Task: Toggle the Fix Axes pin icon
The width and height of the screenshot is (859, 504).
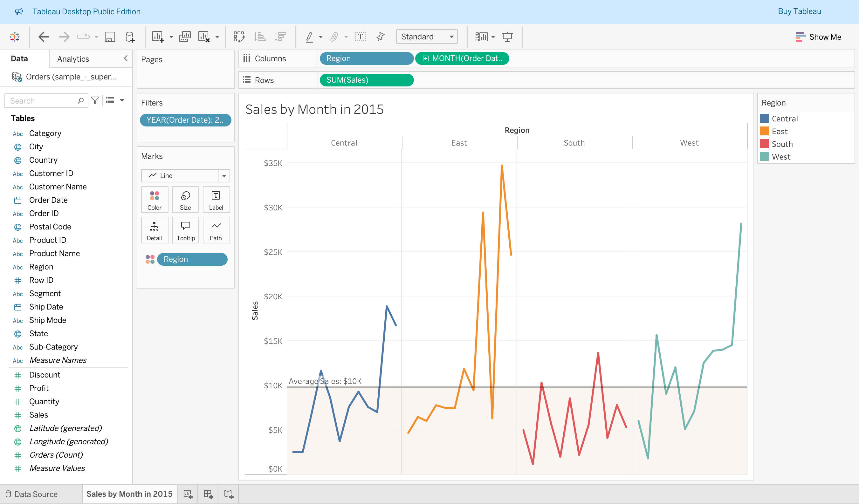Action: [x=381, y=37]
